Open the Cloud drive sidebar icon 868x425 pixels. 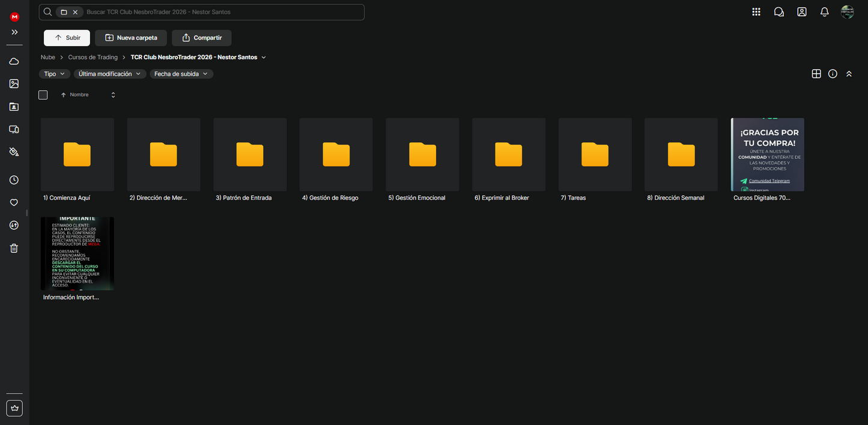click(x=14, y=61)
